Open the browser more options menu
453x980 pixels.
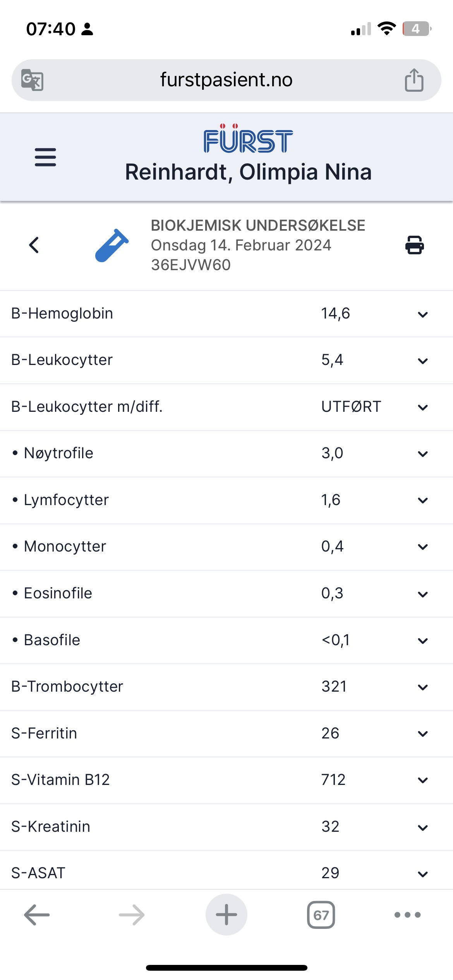click(407, 915)
